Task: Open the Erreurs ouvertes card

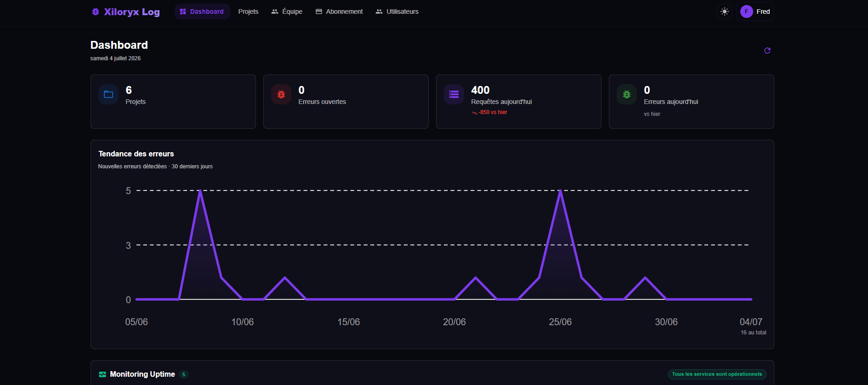Action: pyautogui.click(x=346, y=102)
